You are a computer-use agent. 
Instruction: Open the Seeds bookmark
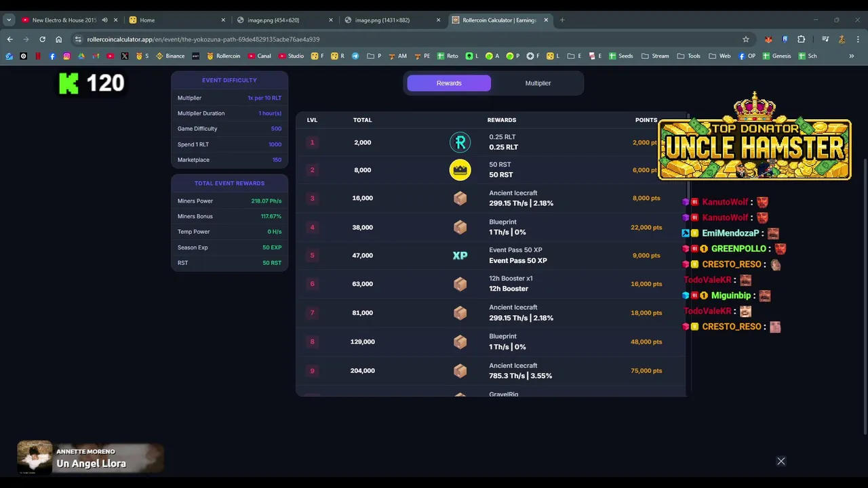point(620,56)
